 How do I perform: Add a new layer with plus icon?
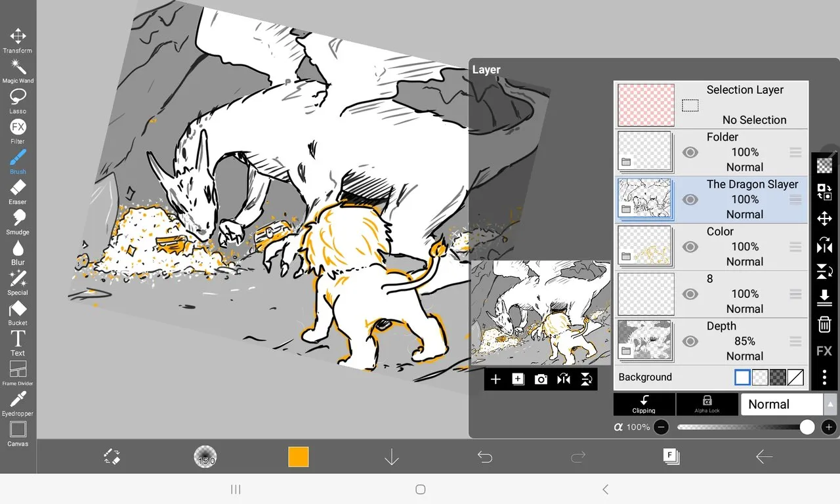pyautogui.click(x=495, y=379)
